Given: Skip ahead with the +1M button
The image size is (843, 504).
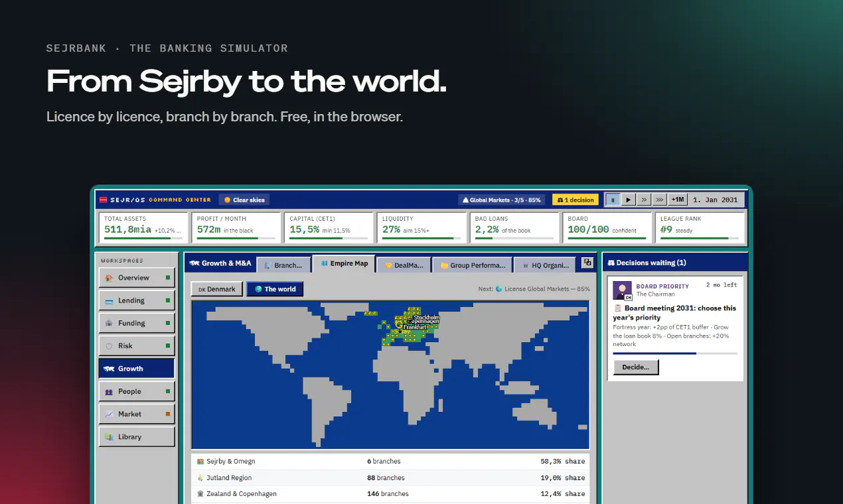Looking at the screenshot, I should pyautogui.click(x=678, y=200).
